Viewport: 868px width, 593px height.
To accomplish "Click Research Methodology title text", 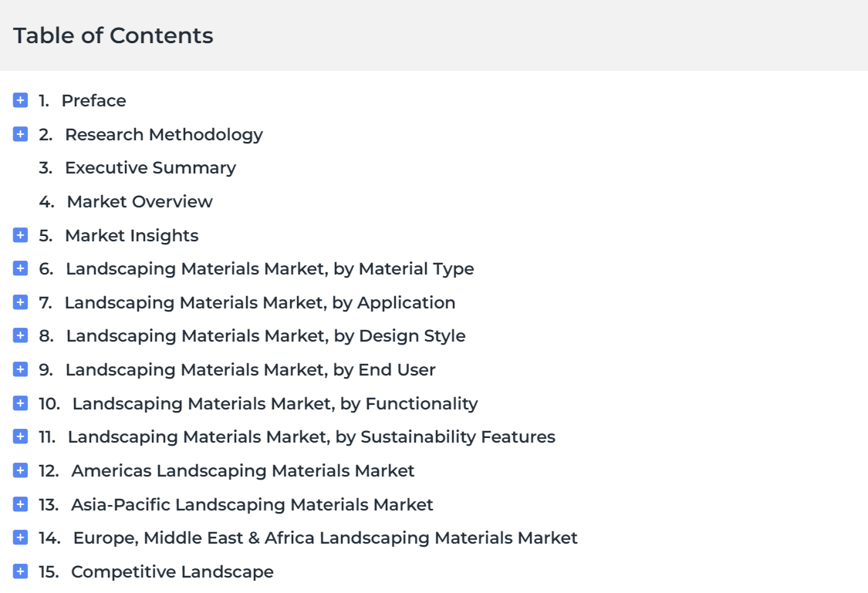I will pos(164,134).
